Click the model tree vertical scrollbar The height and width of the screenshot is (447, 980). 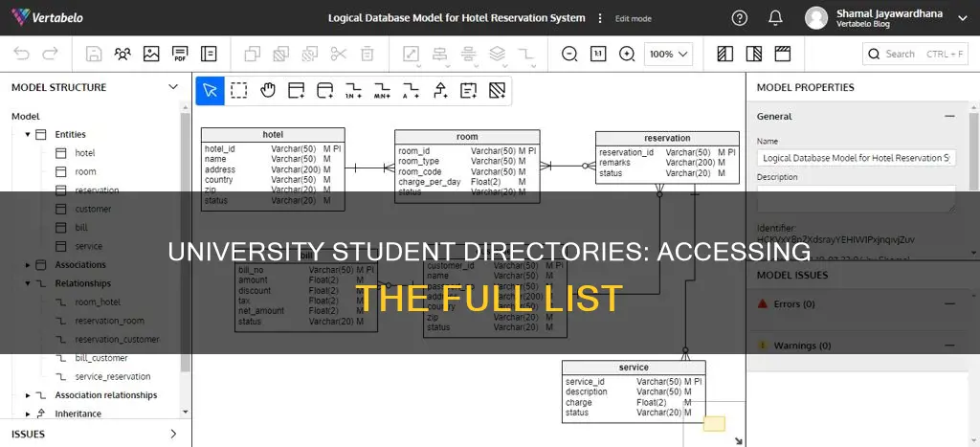click(185, 242)
